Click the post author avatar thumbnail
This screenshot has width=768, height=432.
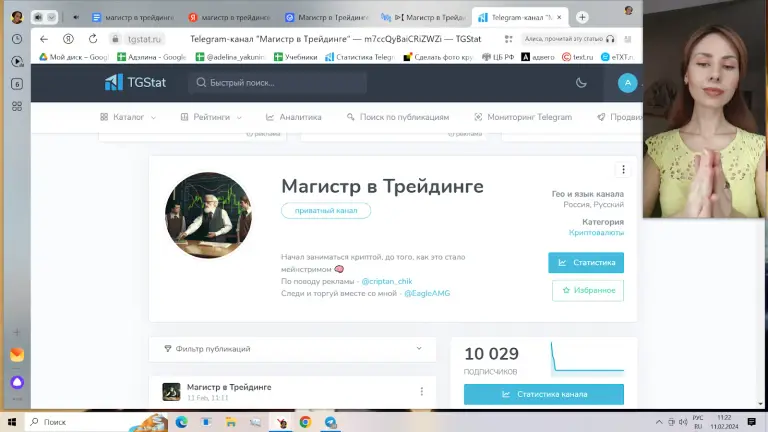pyautogui.click(x=171, y=392)
